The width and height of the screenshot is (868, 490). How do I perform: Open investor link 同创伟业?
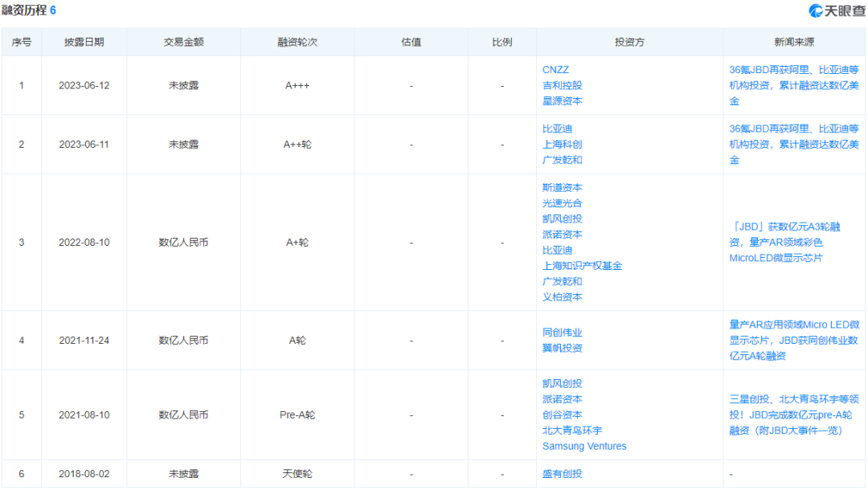pyautogui.click(x=562, y=333)
